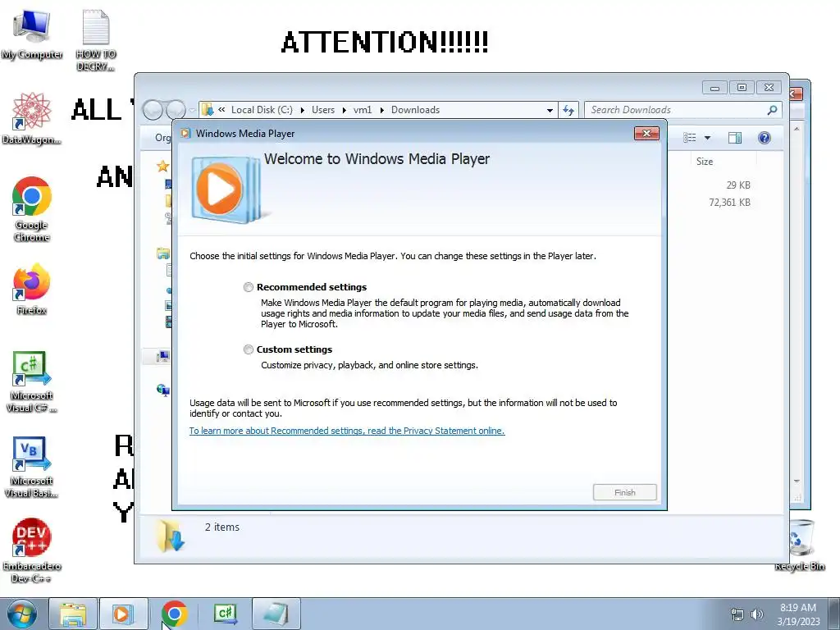Open the recent pages dropdown arrow
The image size is (840, 630).
tap(192, 111)
